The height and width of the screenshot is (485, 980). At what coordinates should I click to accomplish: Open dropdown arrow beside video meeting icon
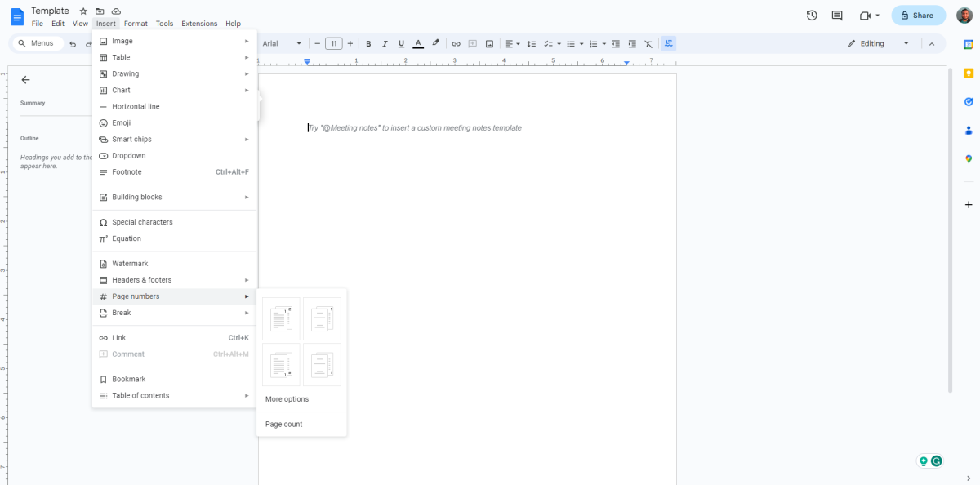pyautogui.click(x=878, y=16)
